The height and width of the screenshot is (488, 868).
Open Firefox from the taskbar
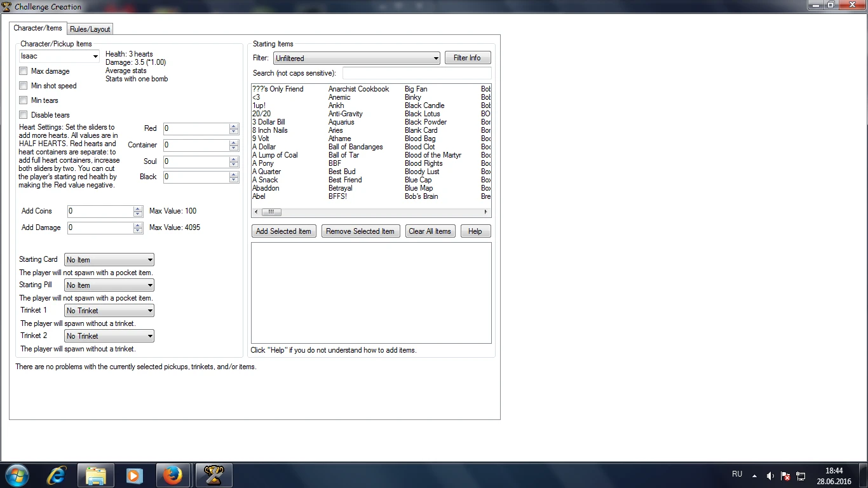point(172,475)
